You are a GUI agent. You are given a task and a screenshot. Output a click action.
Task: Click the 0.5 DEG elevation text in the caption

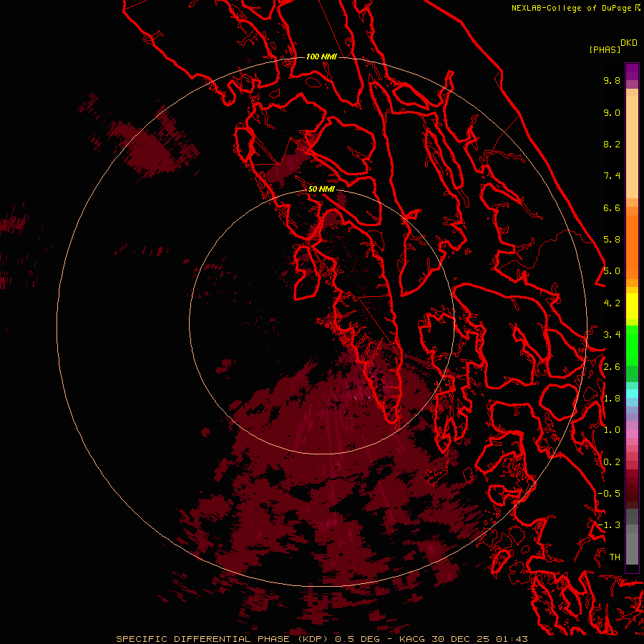coord(356,639)
